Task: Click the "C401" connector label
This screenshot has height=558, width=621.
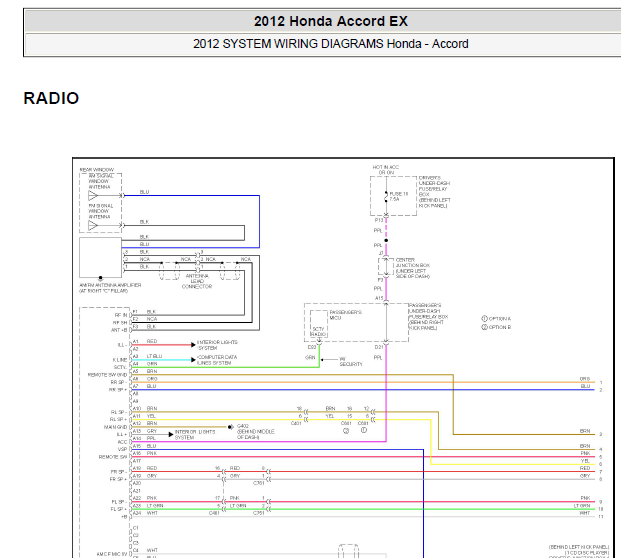Action: [x=296, y=423]
